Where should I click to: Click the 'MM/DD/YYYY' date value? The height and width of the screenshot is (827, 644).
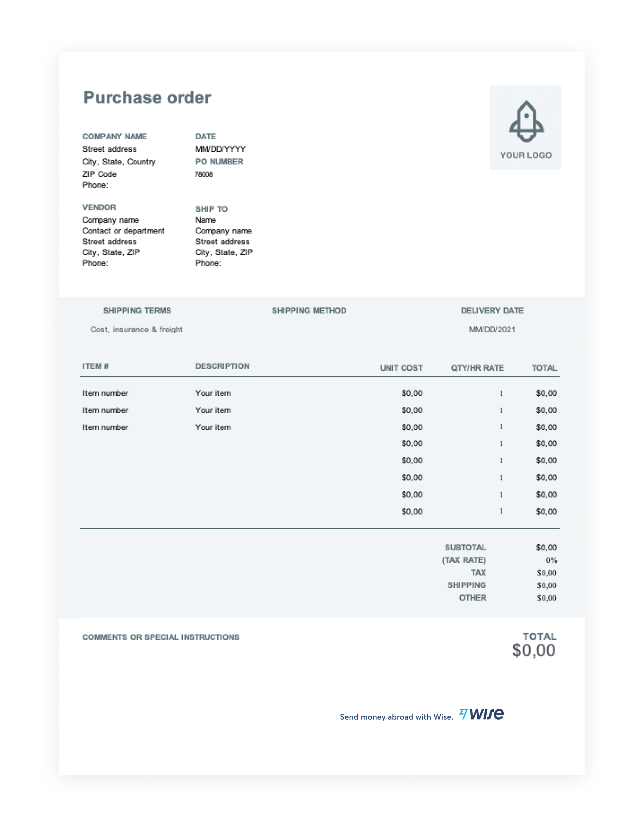point(221,149)
